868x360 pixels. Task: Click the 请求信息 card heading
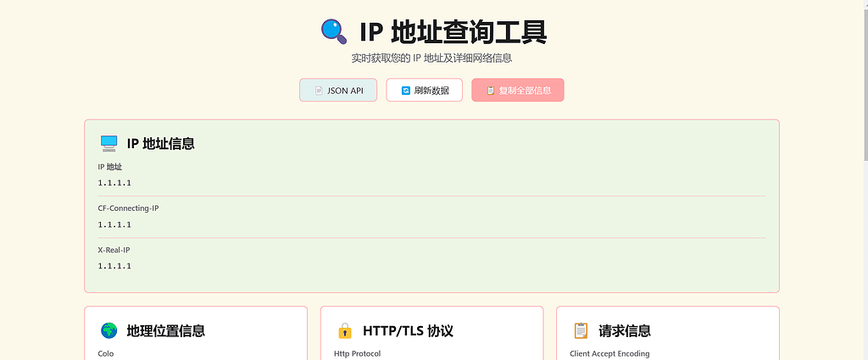point(625,330)
